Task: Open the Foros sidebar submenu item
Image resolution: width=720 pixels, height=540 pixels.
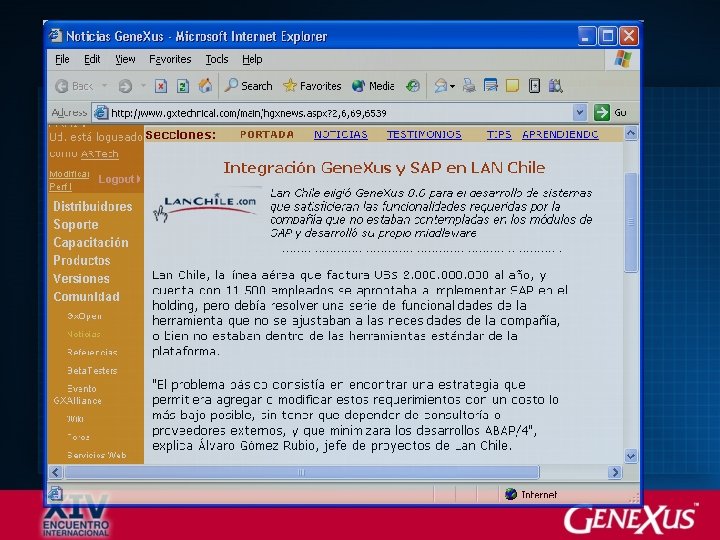Action: tap(78, 437)
